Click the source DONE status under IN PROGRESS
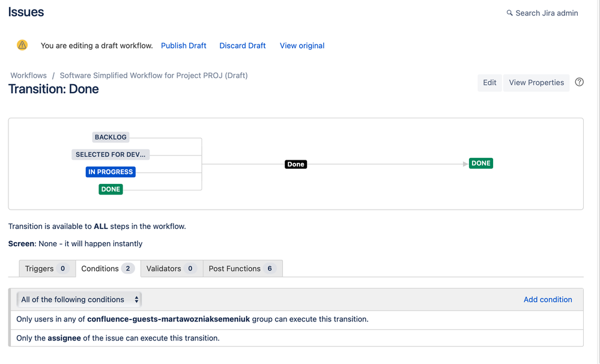The height and width of the screenshot is (364, 600). pyautogui.click(x=111, y=189)
